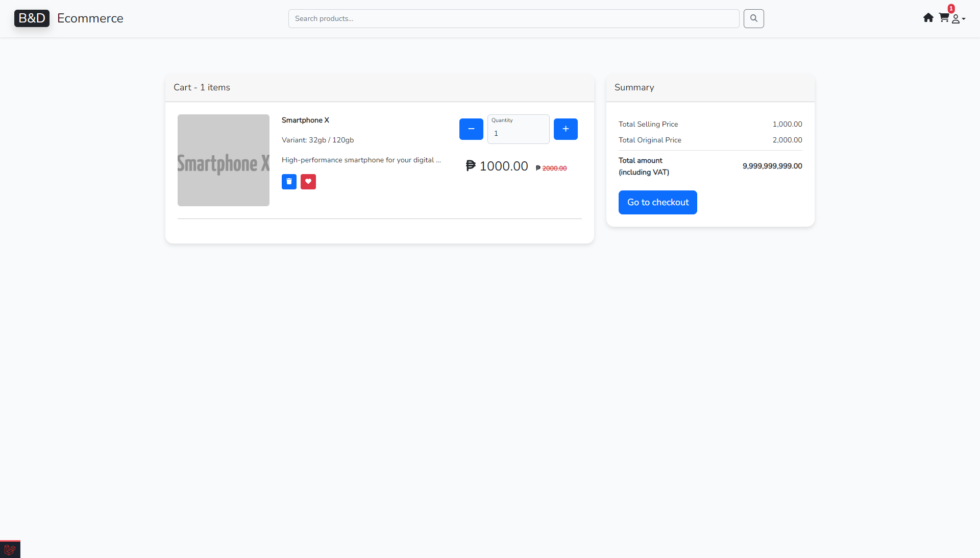980x558 pixels.
Task: Decrease quantity with minus button
Action: [471, 129]
